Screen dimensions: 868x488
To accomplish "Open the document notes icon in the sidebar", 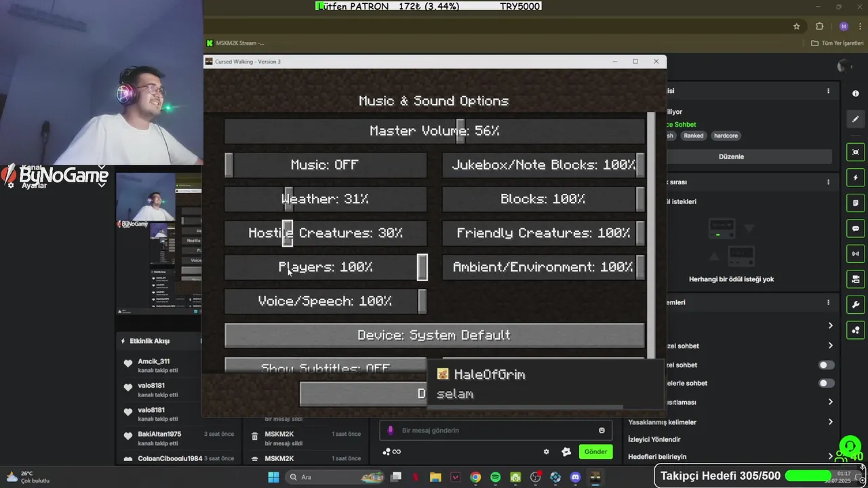I will pos(855,203).
